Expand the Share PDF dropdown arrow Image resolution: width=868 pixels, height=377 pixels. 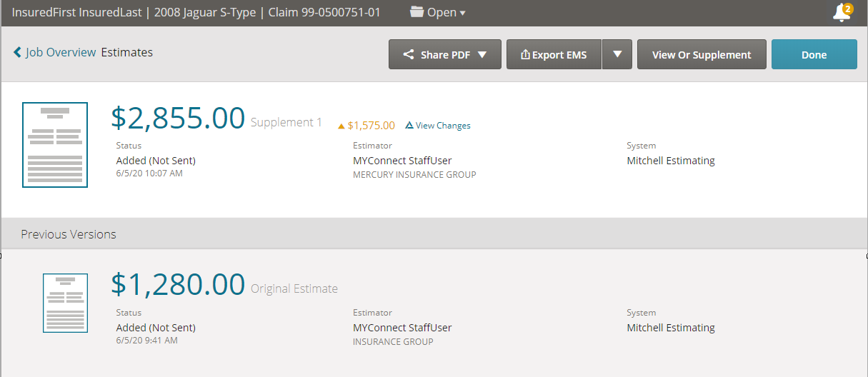tap(482, 54)
